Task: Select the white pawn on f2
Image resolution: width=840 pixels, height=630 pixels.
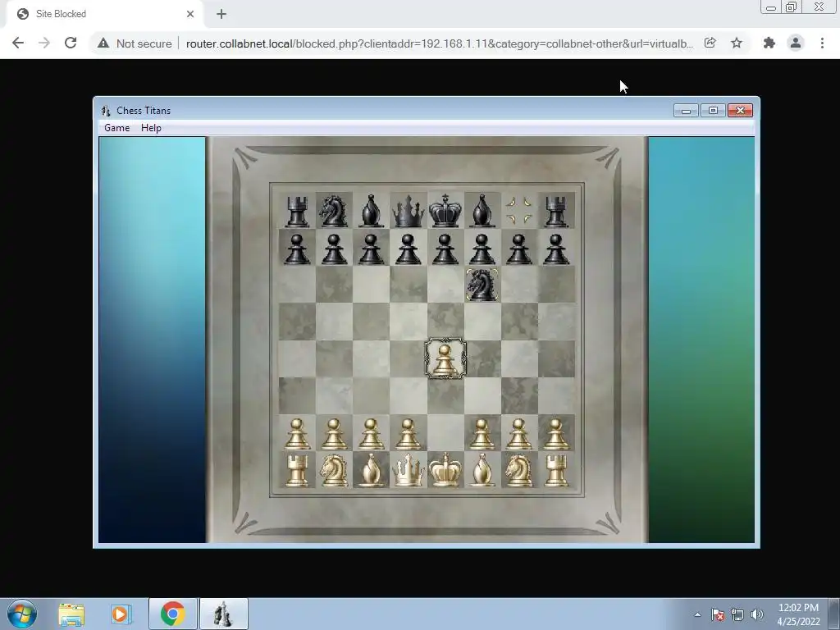Action: point(482,434)
